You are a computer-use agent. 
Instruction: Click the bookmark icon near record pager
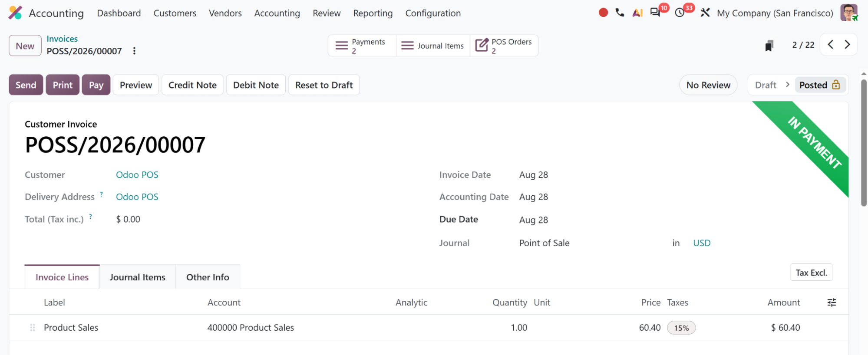tap(769, 45)
